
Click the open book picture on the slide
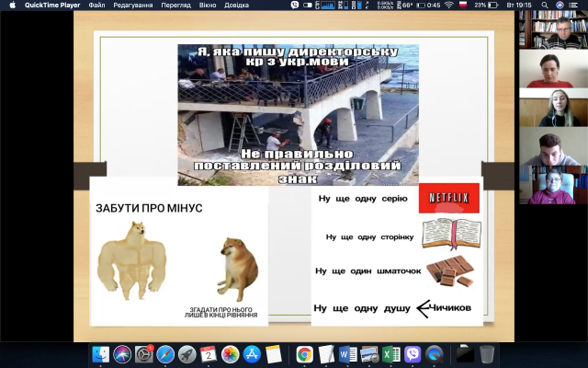452,234
